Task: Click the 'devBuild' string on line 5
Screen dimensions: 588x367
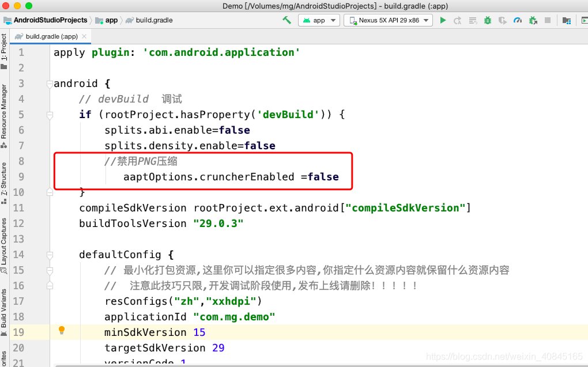Action: pyautogui.click(x=288, y=115)
